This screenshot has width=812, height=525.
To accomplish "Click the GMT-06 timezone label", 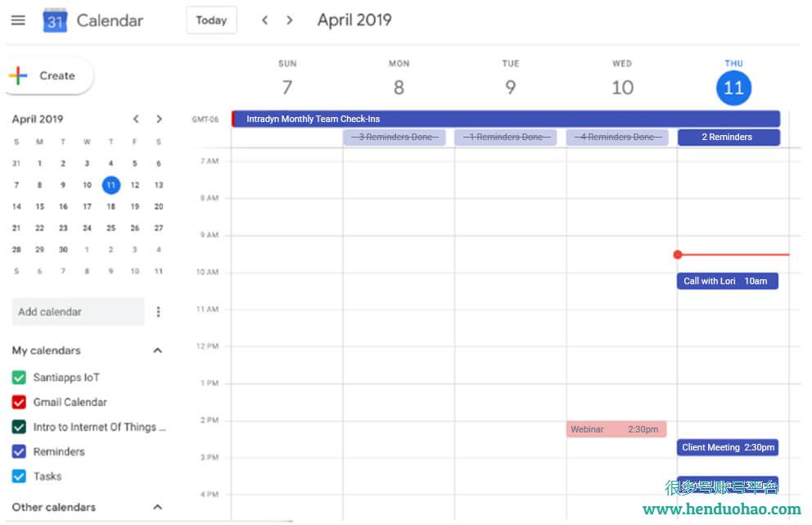I will [x=205, y=120].
